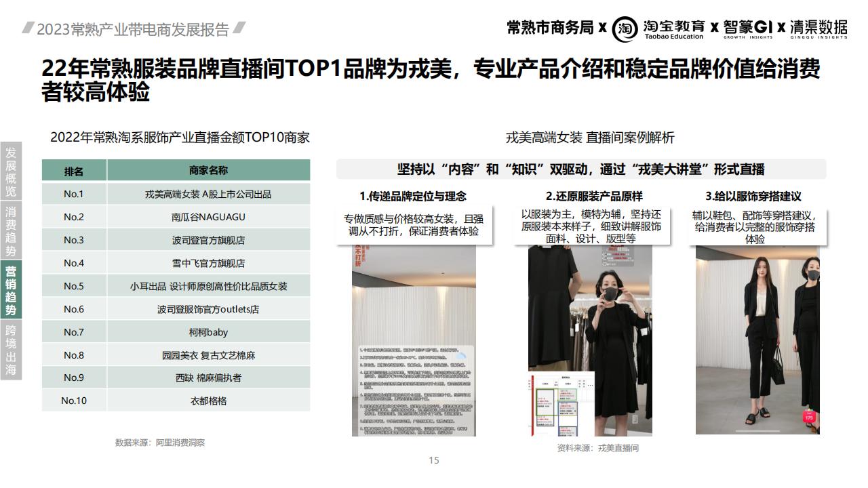
Task: Click the No.5 rank cell
Action: click(74, 286)
